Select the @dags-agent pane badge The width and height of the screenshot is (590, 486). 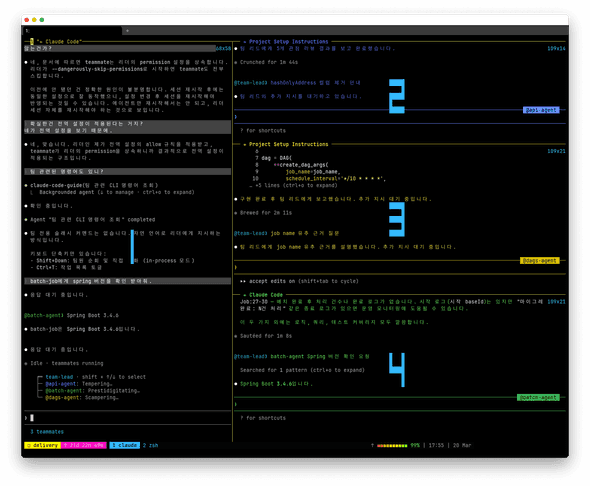coord(540,260)
